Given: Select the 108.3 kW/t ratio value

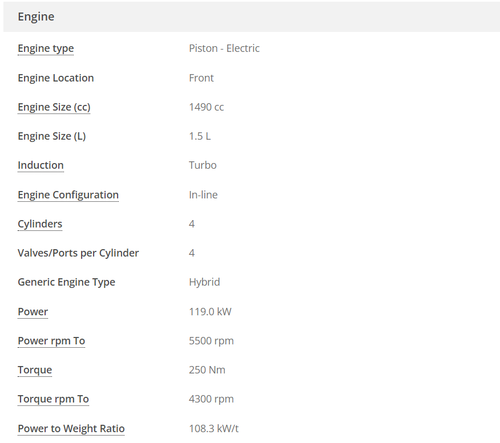Looking at the screenshot, I should click(214, 428).
